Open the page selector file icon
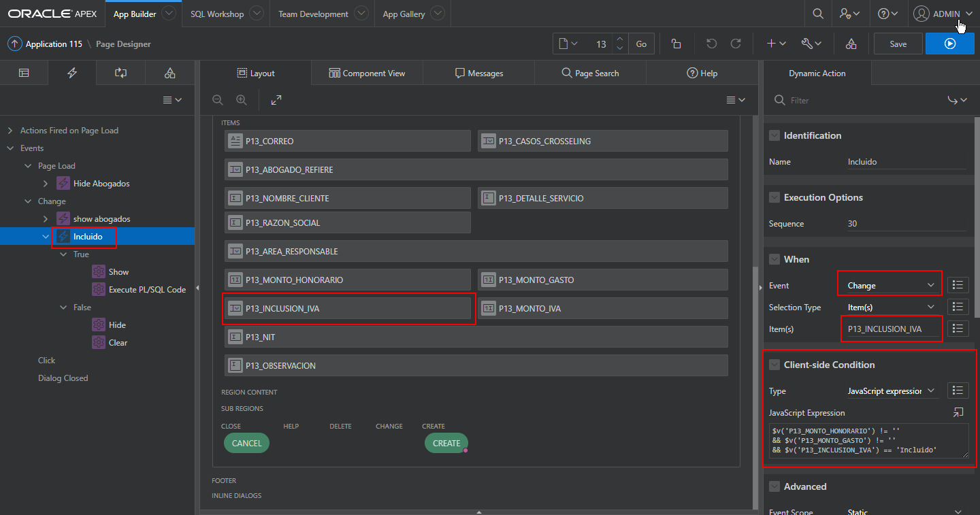 tap(568, 44)
